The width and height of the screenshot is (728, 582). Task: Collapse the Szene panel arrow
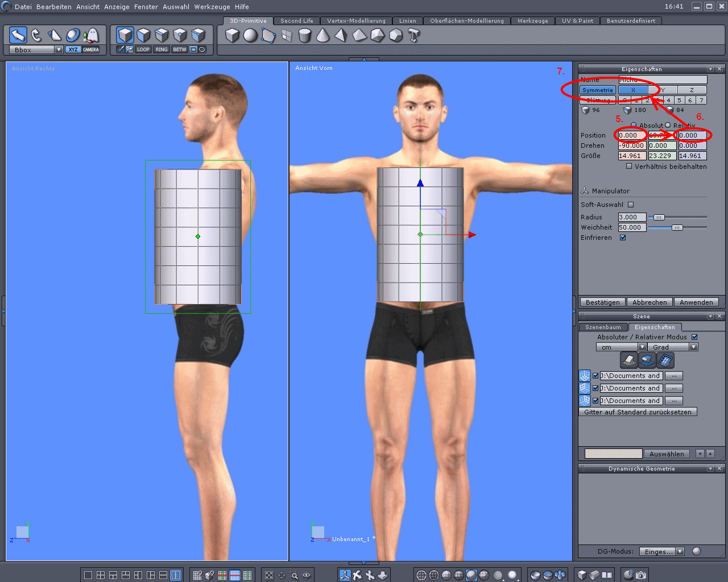(710, 316)
